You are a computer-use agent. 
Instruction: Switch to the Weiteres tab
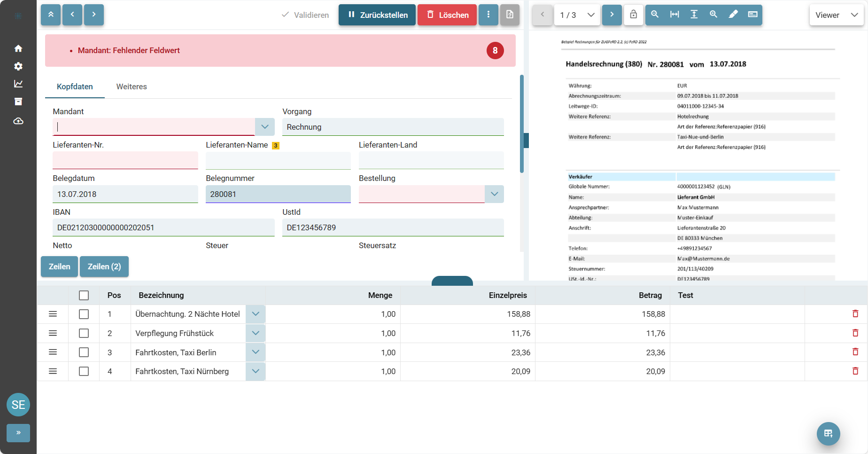click(x=132, y=86)
